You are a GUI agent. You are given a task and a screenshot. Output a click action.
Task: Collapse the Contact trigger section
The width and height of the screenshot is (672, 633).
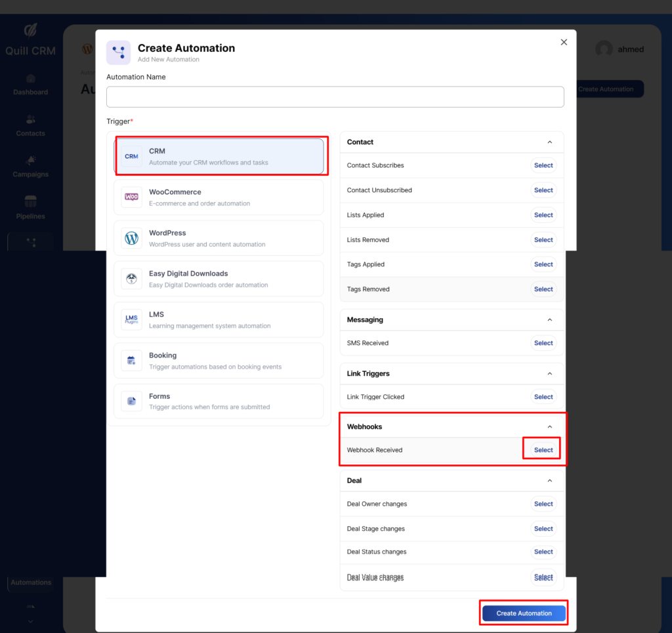550,142
